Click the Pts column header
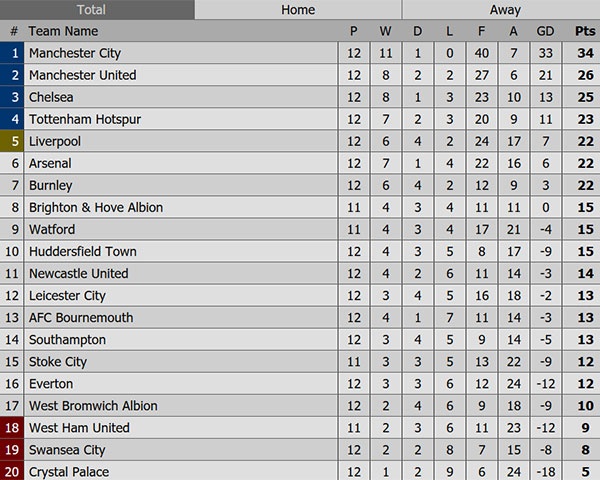600x480 pixels. click(585, 31)
